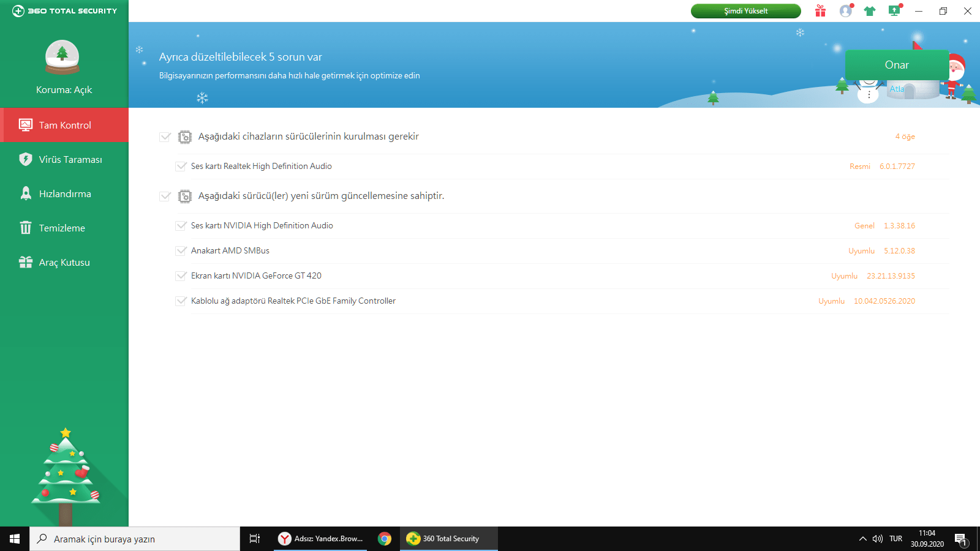Uncheck Kablolu ağ adaptörü Realtek PCIe GbE
Screen dimensions: 980x551
point(181,301)
